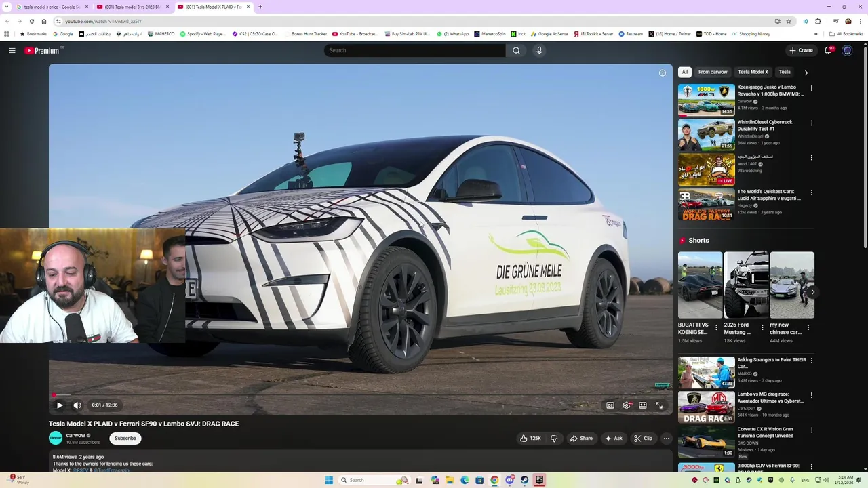Advance the Shorts shelf with next arrow
The height and width of the screenshot is (488, 868).
coord(812,292)
